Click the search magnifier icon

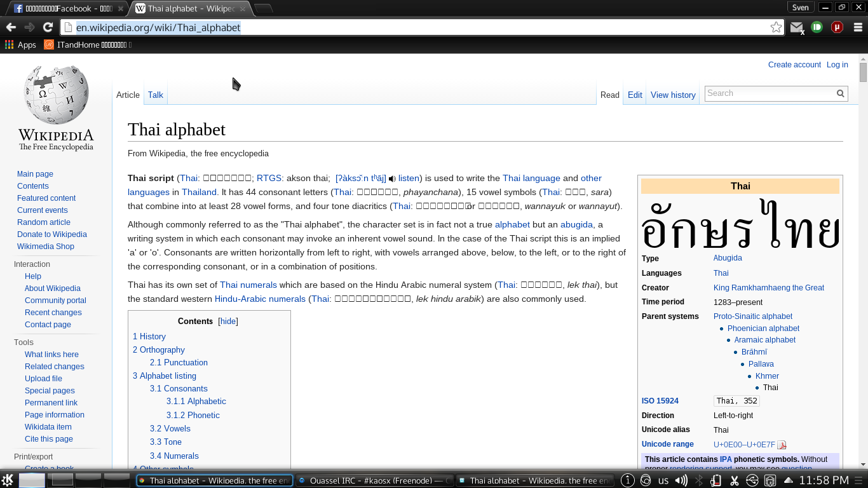[840, 93]
